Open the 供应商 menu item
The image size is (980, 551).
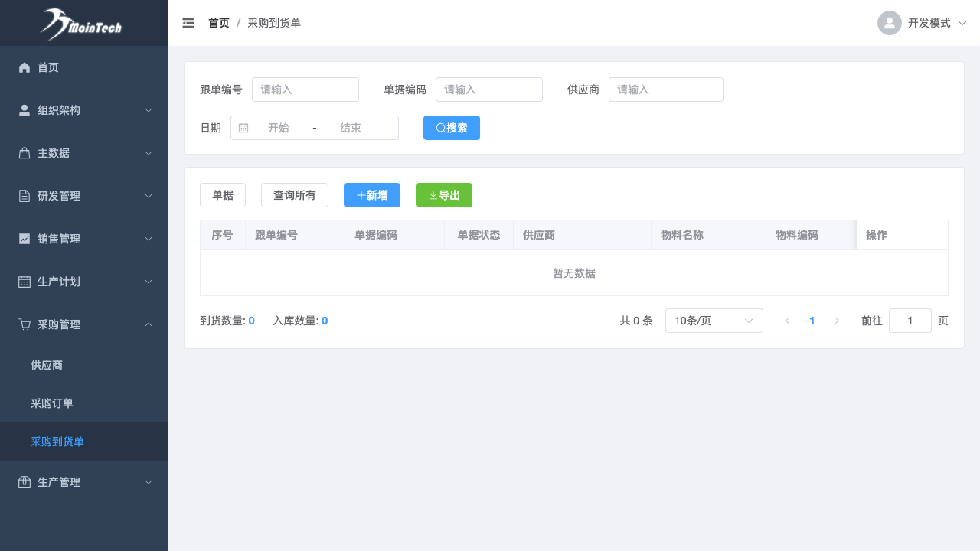(47, 365)
